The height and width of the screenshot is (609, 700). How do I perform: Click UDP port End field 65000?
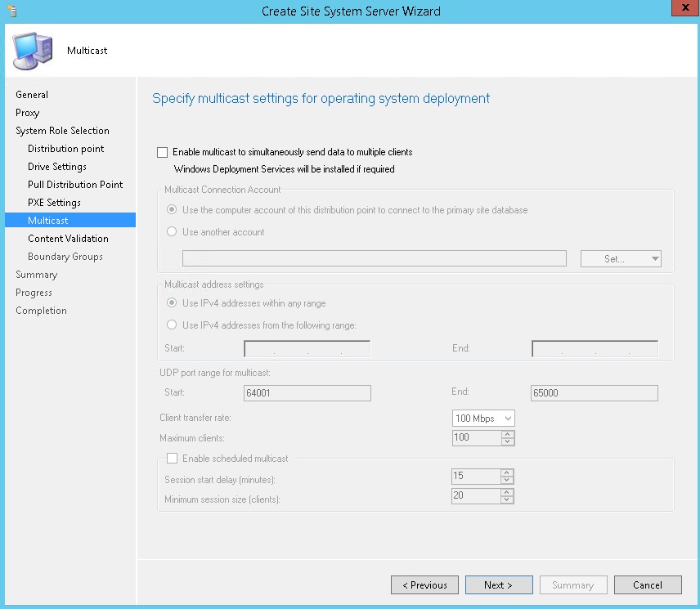click(x=595, y=393)
